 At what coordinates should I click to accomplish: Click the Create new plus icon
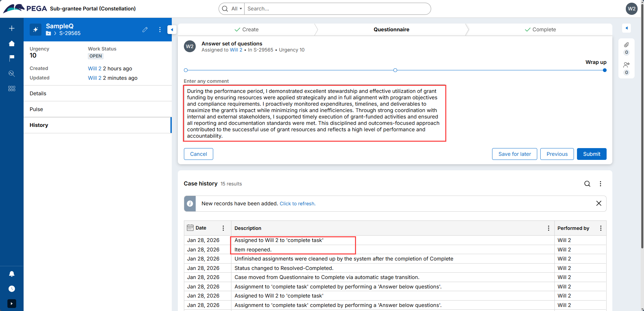[12, 28]
